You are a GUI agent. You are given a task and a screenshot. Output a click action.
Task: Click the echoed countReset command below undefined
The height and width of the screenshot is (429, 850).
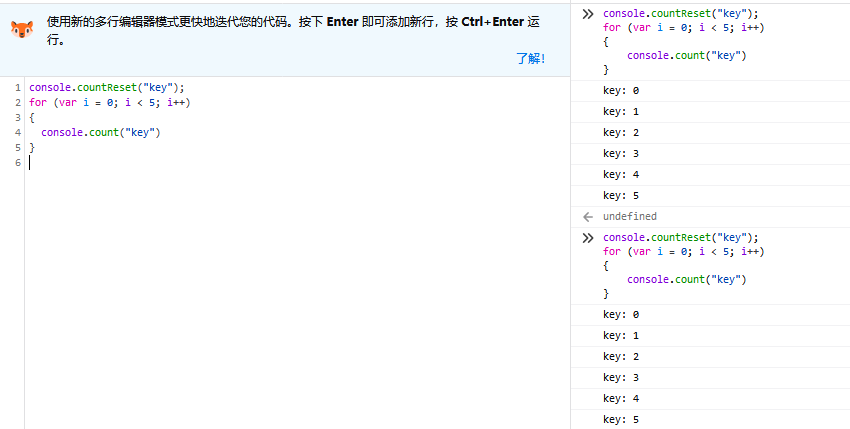coord(680,238)
